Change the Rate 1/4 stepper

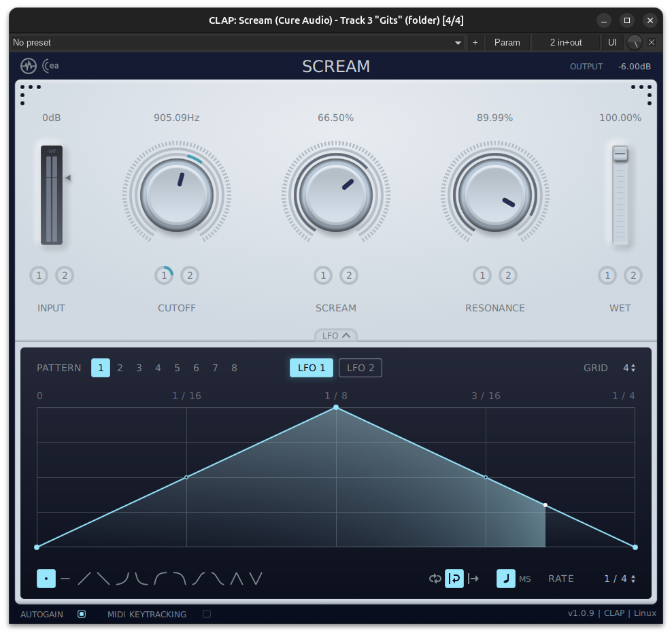click(x=620, y=579)
